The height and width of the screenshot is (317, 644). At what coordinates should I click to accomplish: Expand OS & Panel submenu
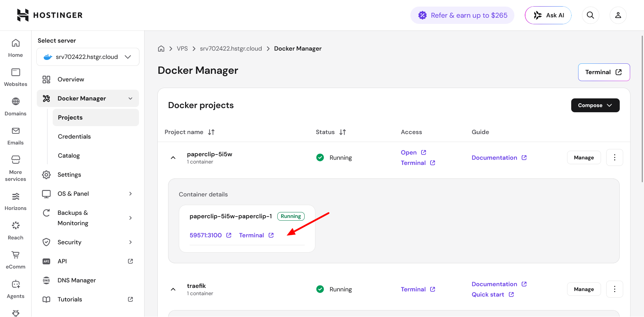pos(130,194)
